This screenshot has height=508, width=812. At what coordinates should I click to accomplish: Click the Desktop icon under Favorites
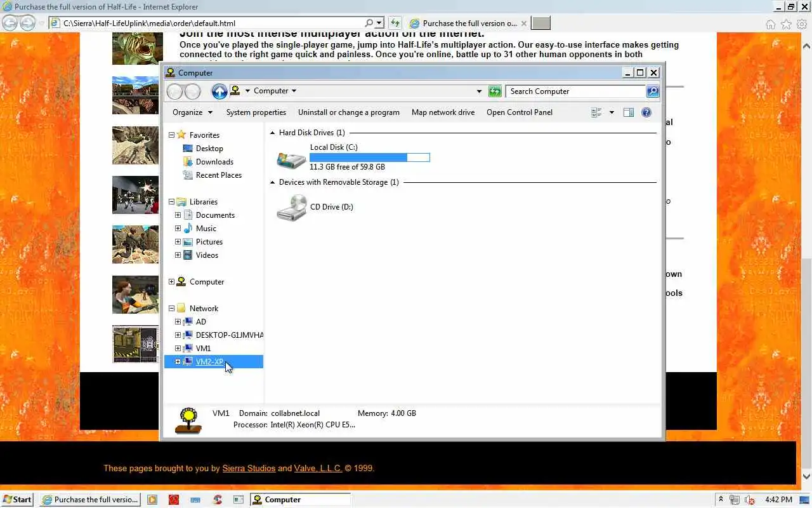point(188,149)
